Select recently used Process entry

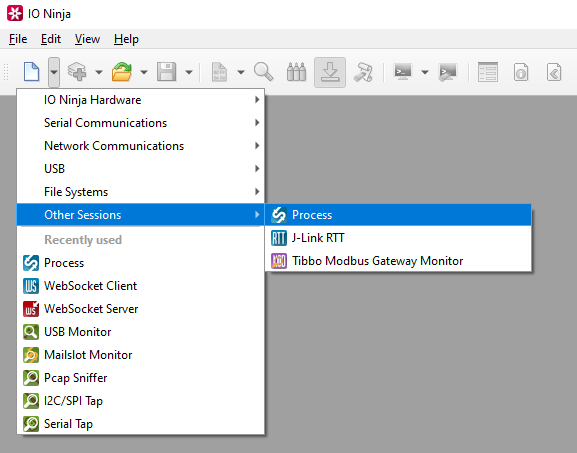tap(141, 263)
